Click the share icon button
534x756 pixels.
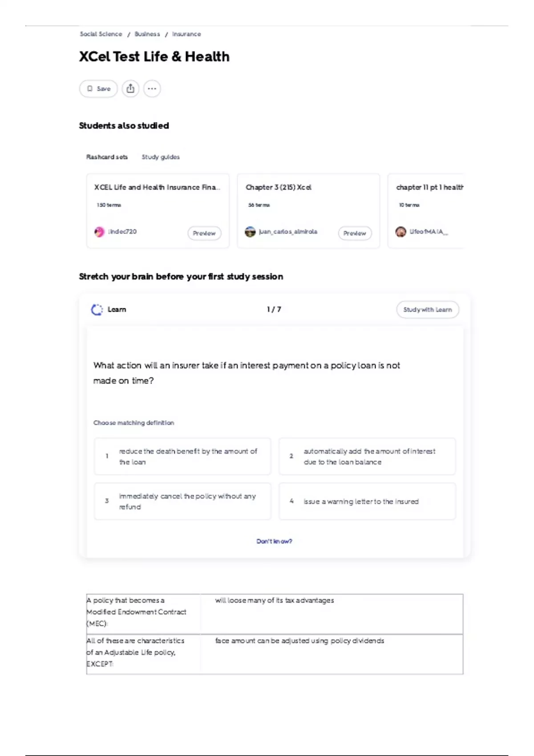point(130,88)
